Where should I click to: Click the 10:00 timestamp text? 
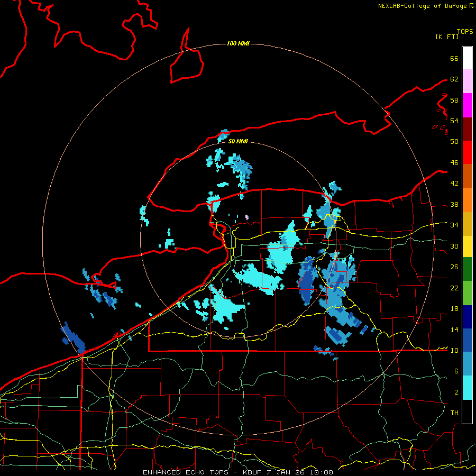point(322,472)
